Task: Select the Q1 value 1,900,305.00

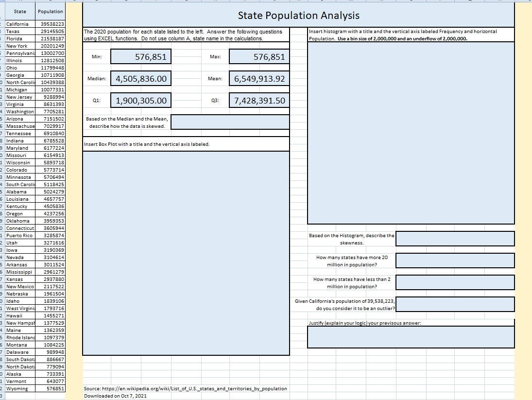Action: tap(141, 101)
